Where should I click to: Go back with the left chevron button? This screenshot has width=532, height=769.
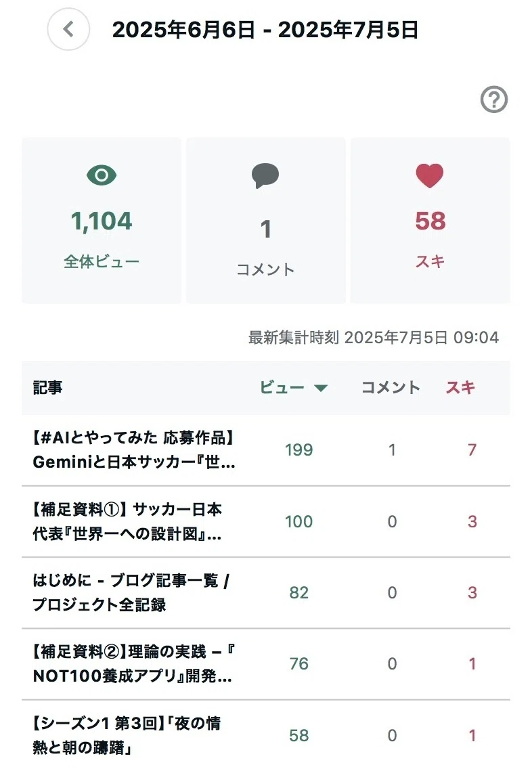click(68, 29)
